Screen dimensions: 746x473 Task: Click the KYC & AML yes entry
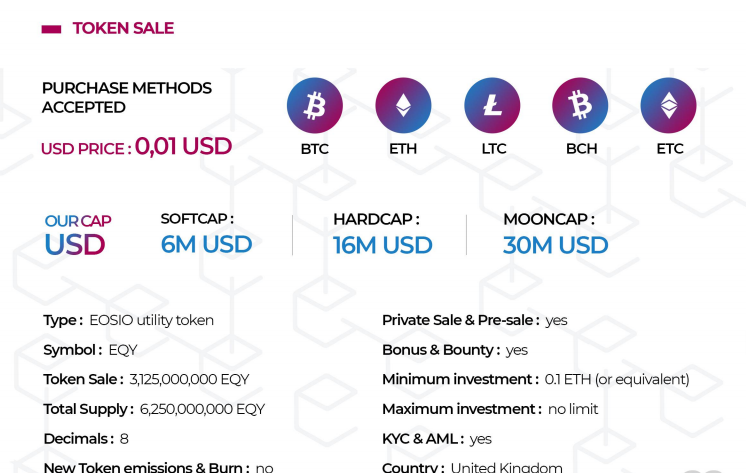[481, 439]
